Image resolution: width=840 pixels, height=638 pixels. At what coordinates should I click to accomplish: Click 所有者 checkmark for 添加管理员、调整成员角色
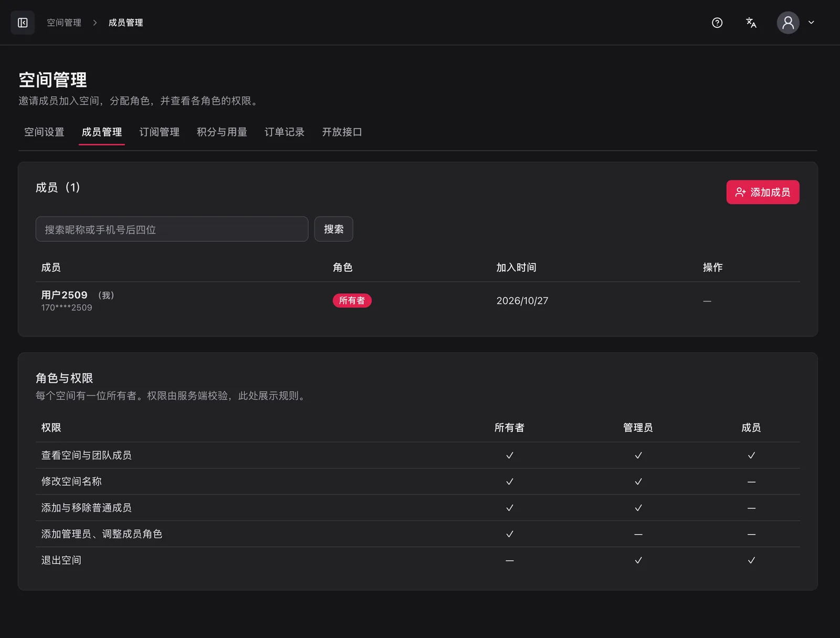coord(509,534)
